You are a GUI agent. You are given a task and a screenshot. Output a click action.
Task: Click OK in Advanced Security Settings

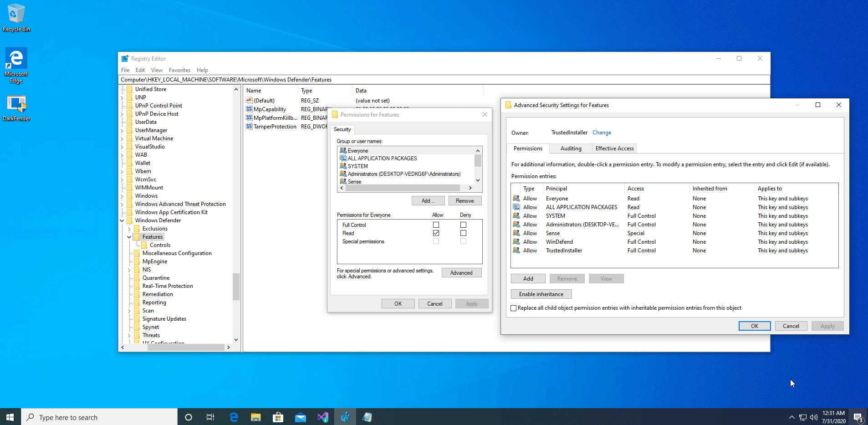tap(755, 326)
